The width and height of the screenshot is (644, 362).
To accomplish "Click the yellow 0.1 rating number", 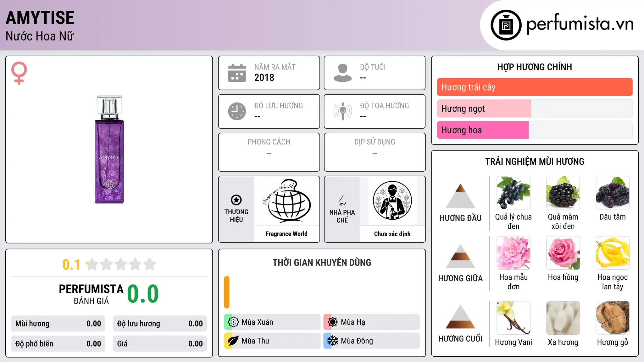I will click(71, 265).
